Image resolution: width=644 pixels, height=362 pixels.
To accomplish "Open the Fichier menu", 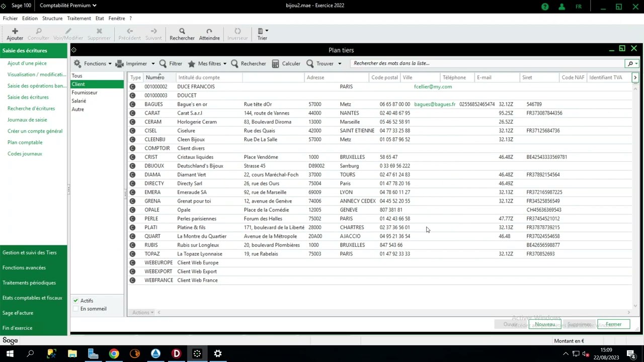I will pos(10,18).
